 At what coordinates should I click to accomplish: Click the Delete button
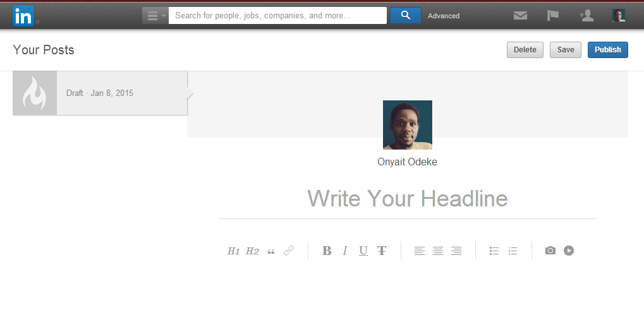pyautogui.click(x=525, y=50)
